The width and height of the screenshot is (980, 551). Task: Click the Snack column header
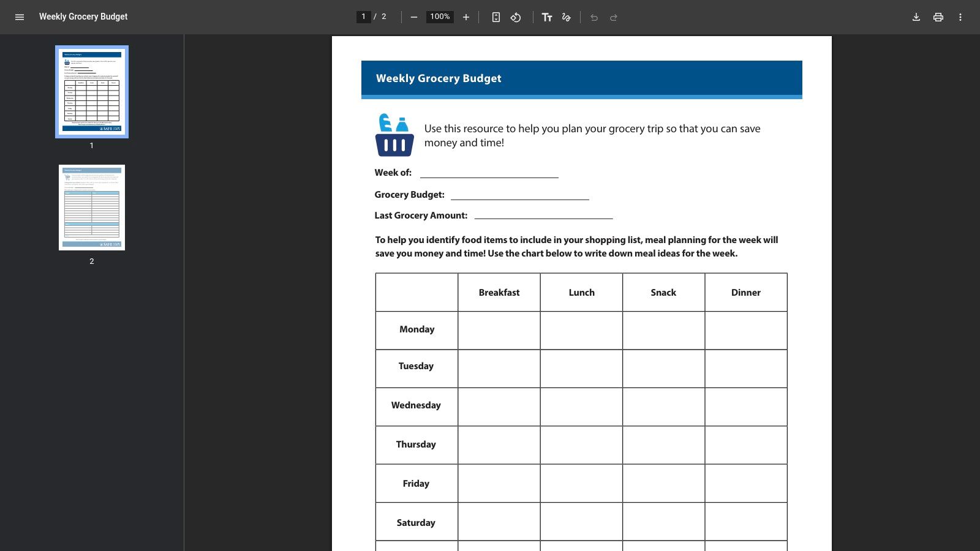663,293
